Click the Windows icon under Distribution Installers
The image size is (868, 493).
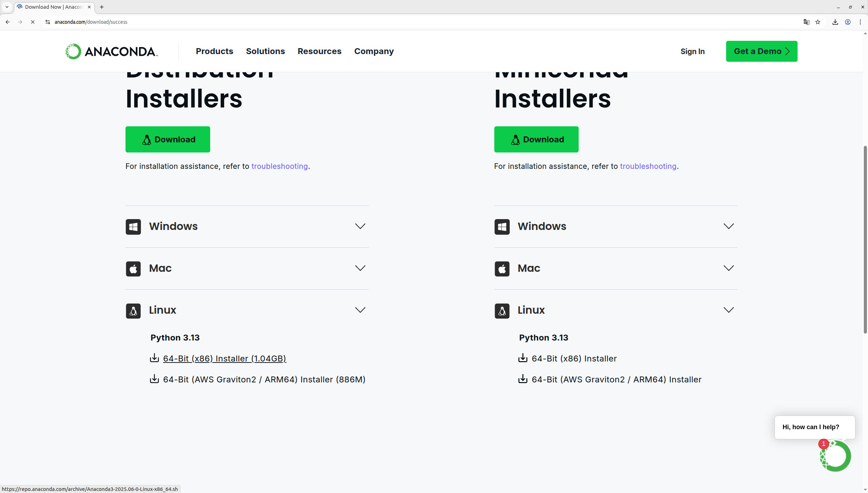[133, 227]
